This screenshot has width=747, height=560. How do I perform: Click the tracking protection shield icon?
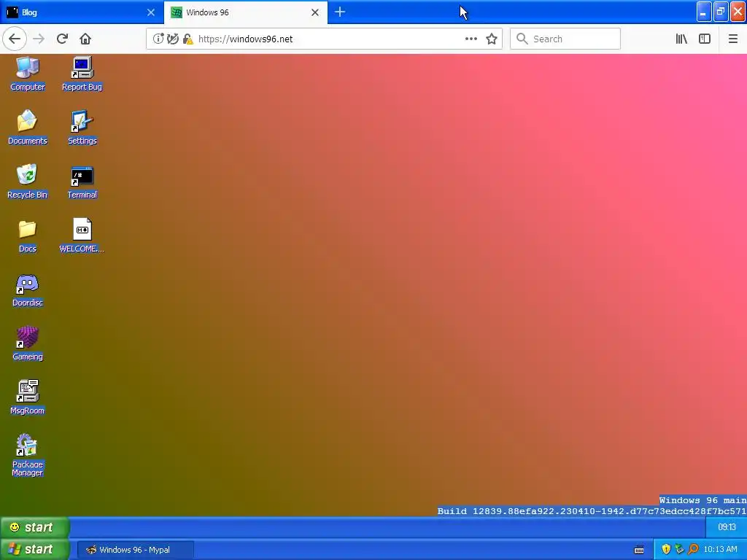point(173,39)
